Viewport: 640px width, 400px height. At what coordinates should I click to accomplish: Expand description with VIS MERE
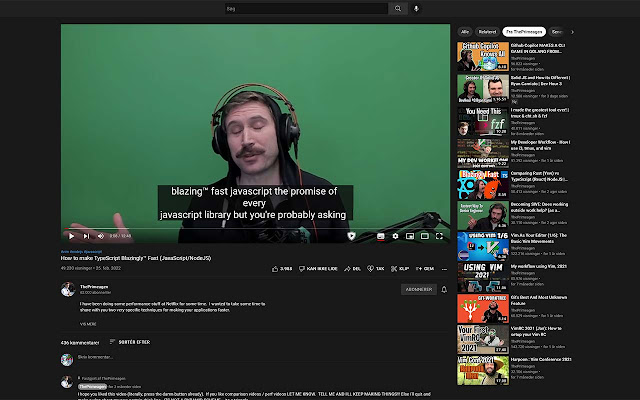pyautogui.click(x=88, y=324)
